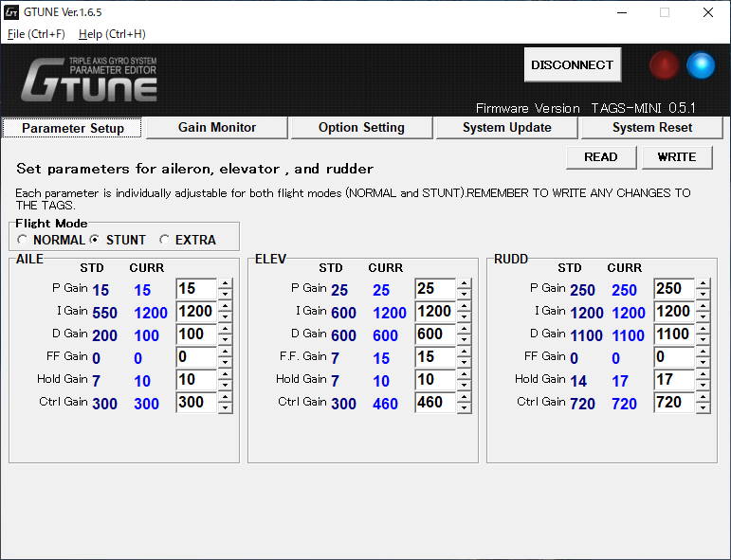Open the File menu
731x560 pixels.
pyautogui.click(x=36, y=34)
